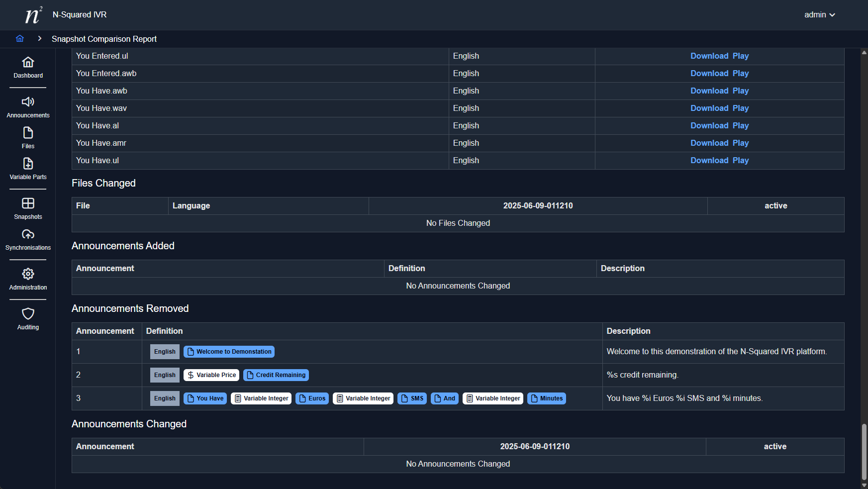868x489 pixels.
Task: Click the N-Squared logo in header
Action: click(x=33, y=15)
